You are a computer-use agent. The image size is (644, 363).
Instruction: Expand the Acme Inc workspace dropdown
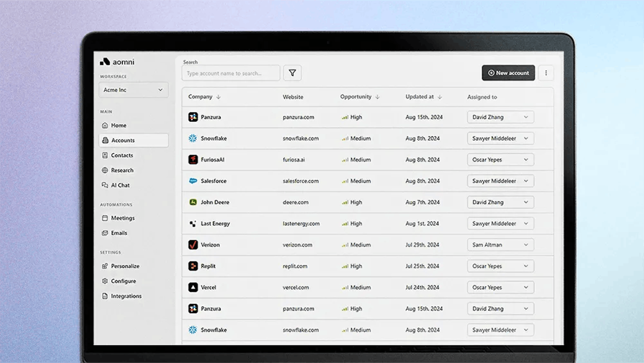(x=134, y=90)
